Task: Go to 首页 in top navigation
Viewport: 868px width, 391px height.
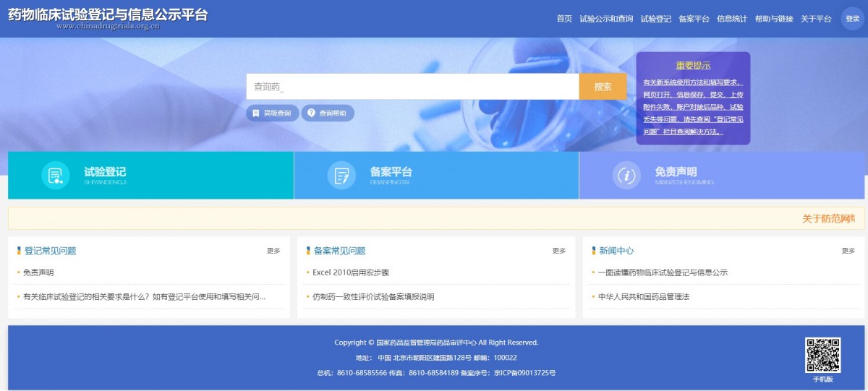Action: pyautogui.click(x=564, y=19)
